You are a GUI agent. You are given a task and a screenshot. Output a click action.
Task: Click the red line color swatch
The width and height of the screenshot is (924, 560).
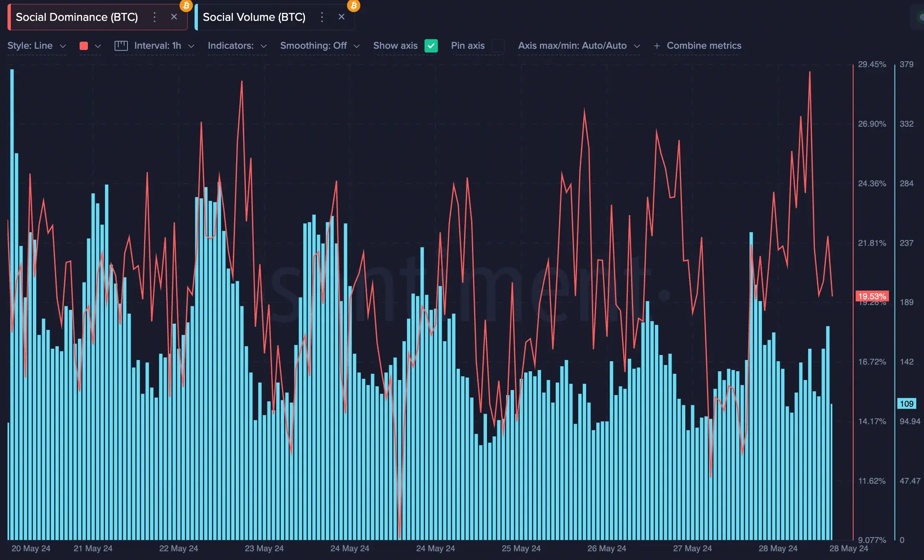click(84, 46)
